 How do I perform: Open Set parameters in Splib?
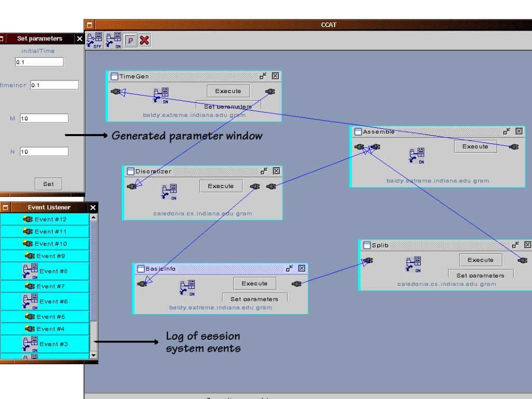[x=481, y=274]
